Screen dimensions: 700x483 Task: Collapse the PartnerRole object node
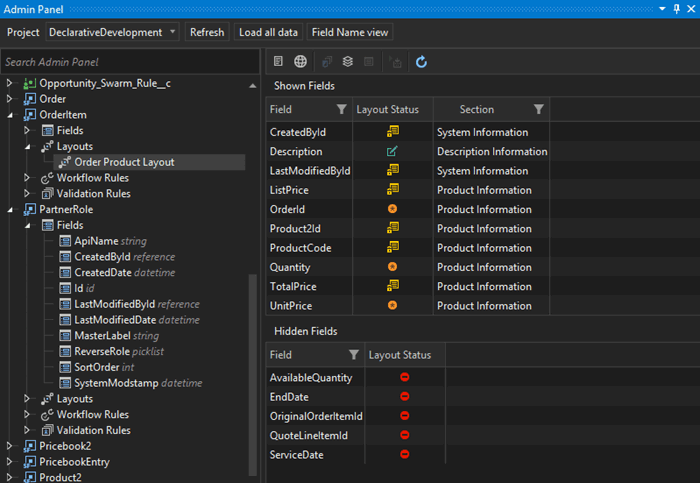tap(9, 210)
